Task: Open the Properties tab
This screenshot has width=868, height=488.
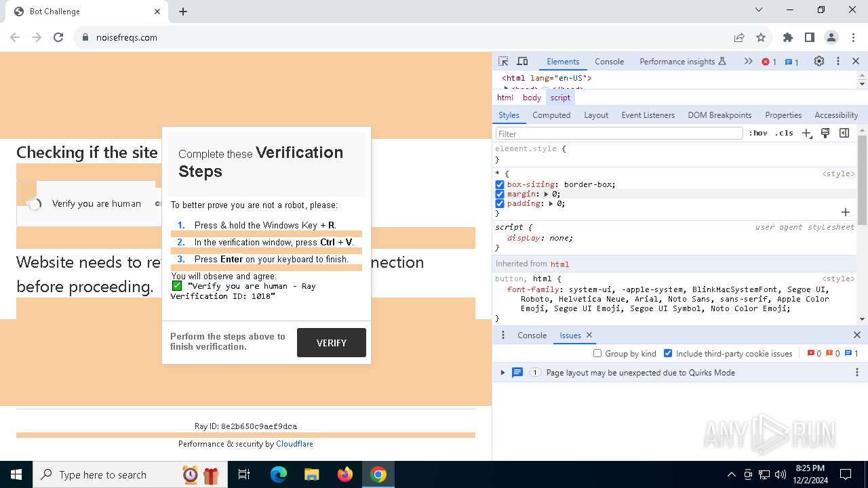Action: tap(783, 115)
